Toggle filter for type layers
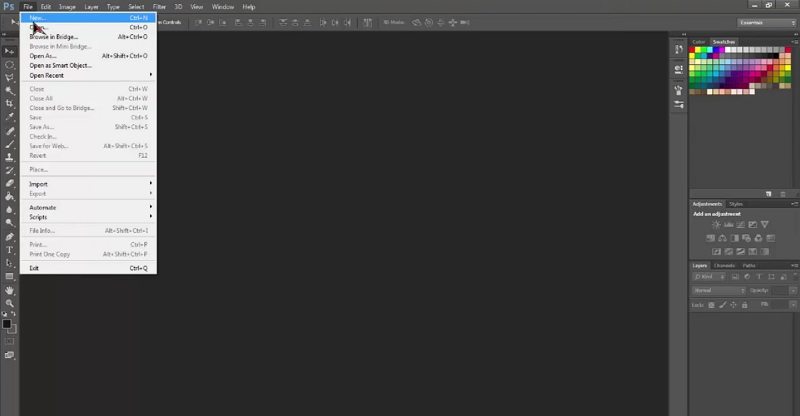800x416 pixels. tap(759, 277)
